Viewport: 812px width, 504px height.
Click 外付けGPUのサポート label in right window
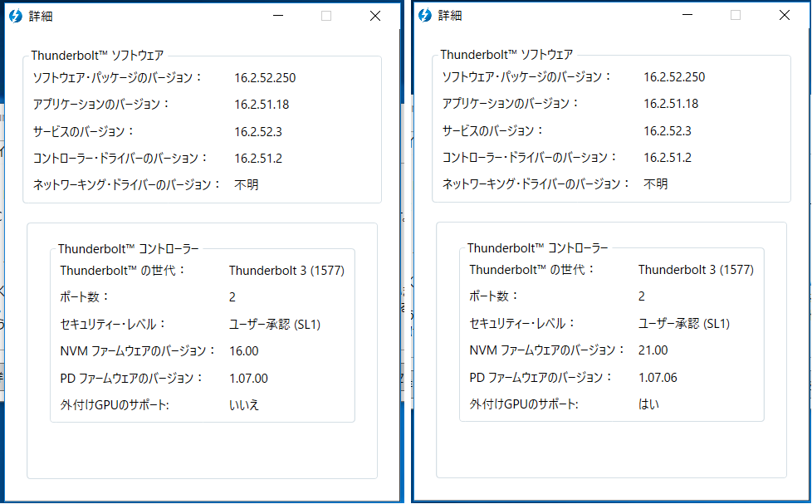[x=524, y=404]
